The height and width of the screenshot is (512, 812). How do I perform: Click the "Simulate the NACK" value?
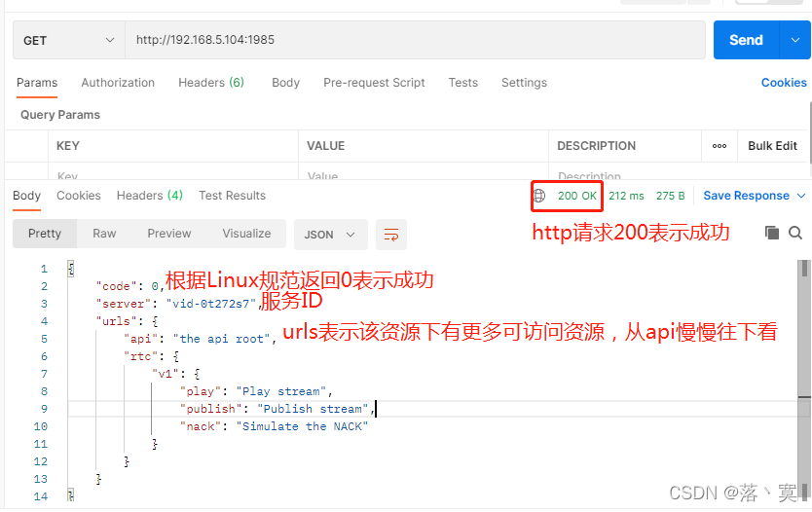point(302,426)
